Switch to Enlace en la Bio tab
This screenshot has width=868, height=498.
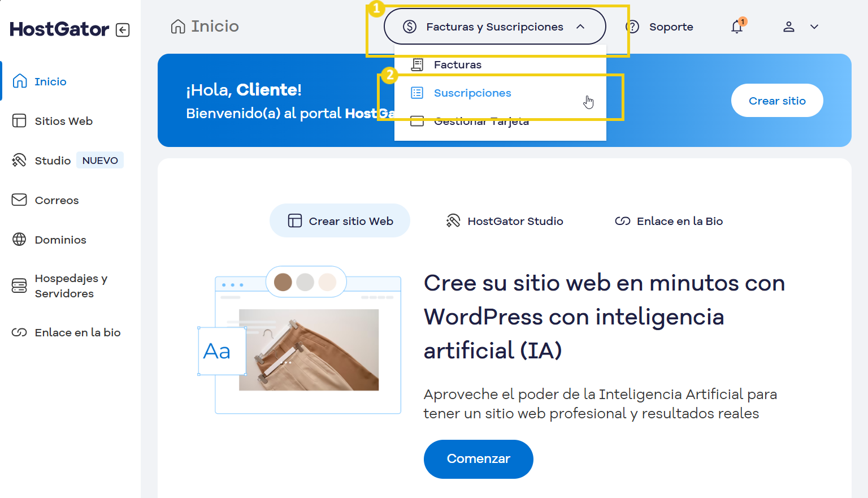[x=669, y=221]
